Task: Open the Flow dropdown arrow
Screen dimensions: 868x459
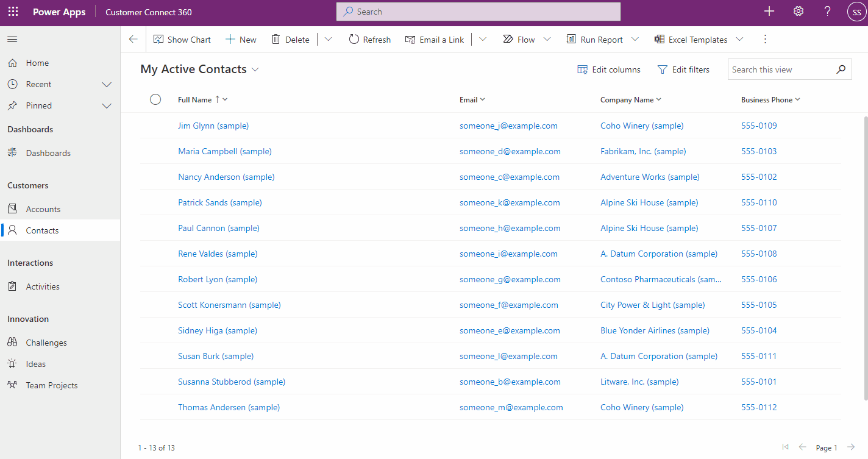Action: point(547,40)
